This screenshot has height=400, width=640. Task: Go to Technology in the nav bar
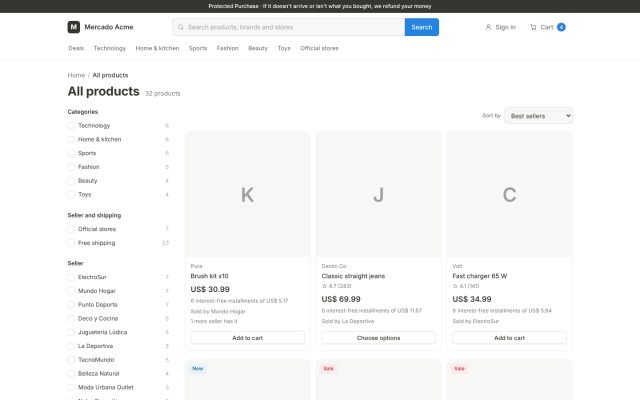click(110, 48)
